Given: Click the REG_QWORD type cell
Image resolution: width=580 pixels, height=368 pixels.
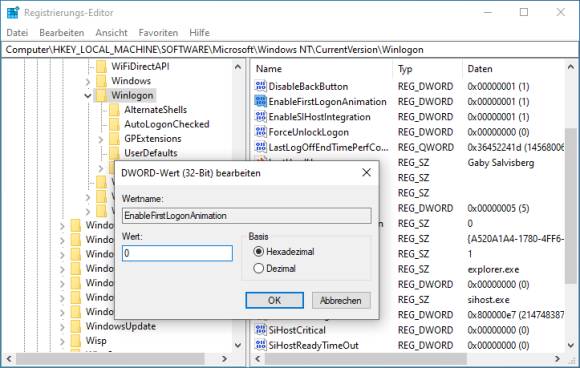Looking at the screenshot, I should click(425, 147).
